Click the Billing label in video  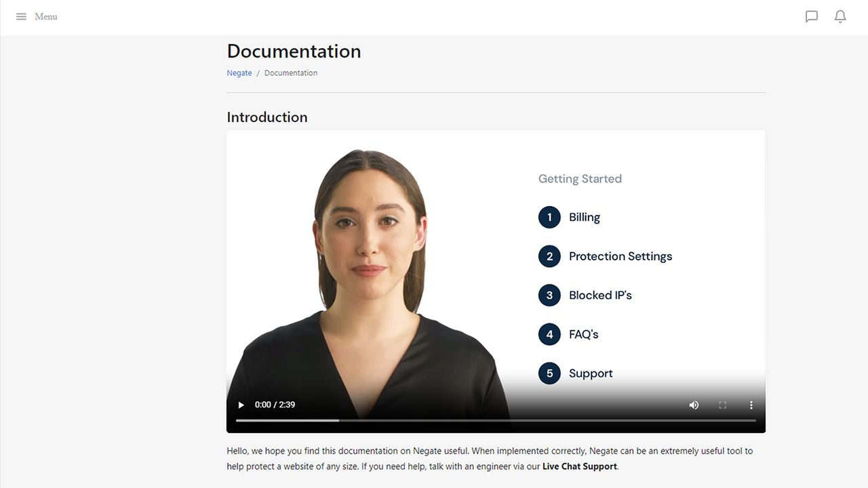[585, 218]
